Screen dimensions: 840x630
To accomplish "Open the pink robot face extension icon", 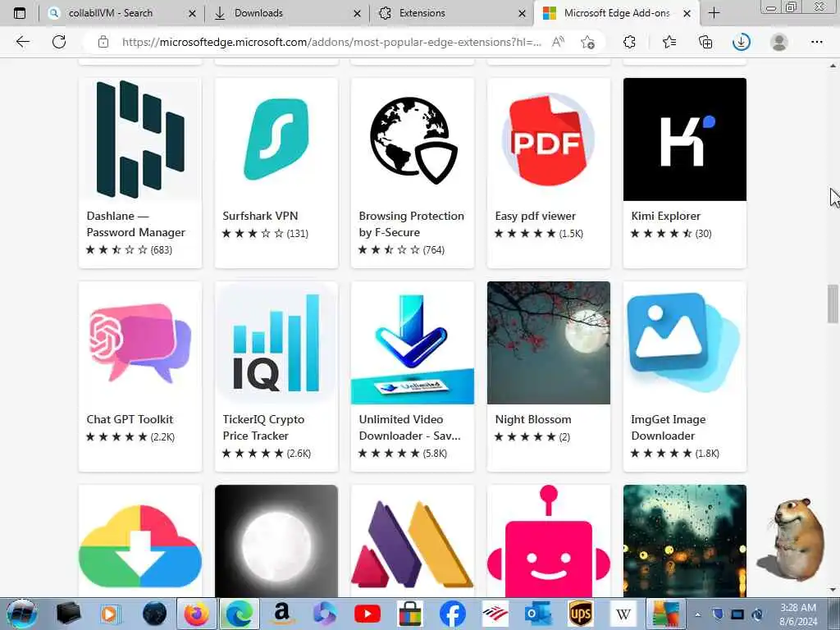I will [549, 541].
